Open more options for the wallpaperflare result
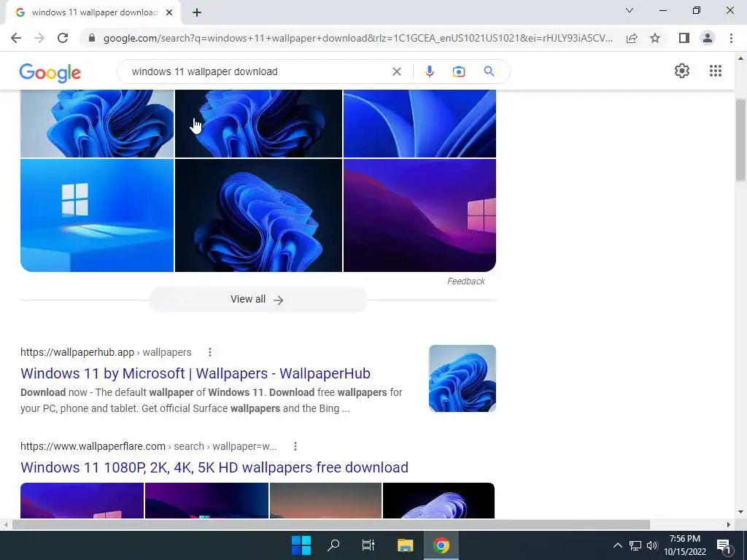This screenshot has width=747, height=560. click(x=295, y=446)
